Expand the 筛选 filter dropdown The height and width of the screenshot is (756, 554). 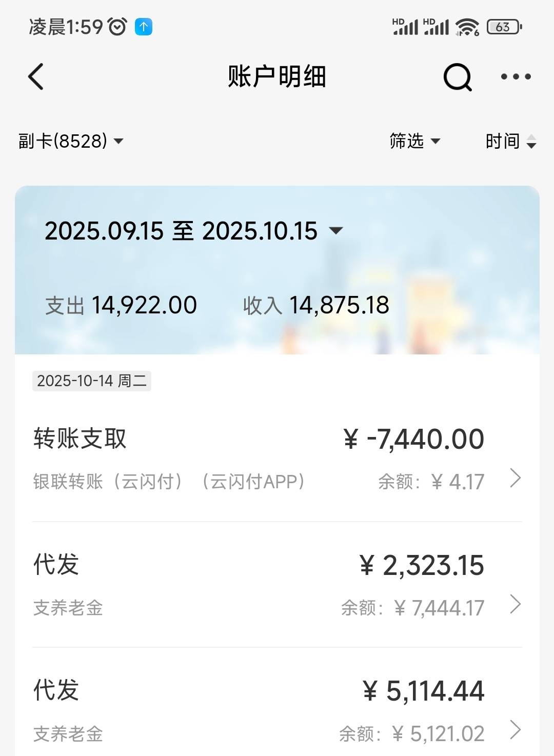[x=414, y=141]
